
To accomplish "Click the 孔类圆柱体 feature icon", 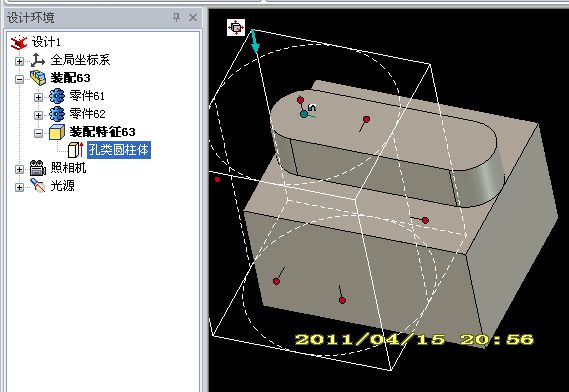I will click(x=75, y=150).
